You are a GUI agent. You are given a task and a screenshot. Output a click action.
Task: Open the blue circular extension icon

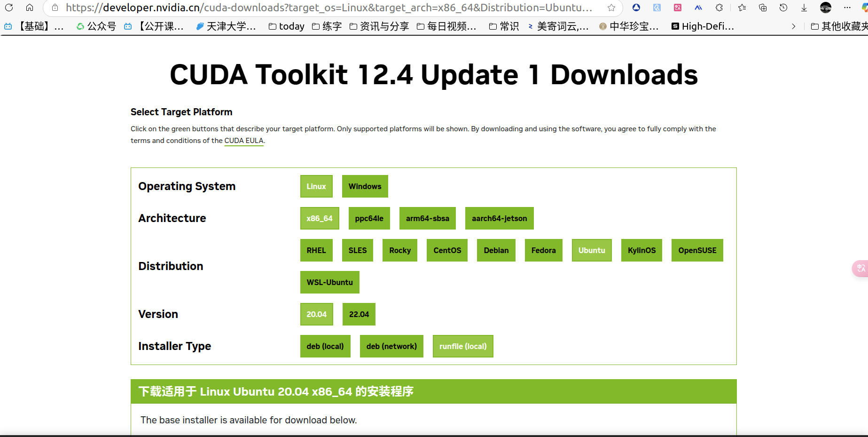click(636, 8)
